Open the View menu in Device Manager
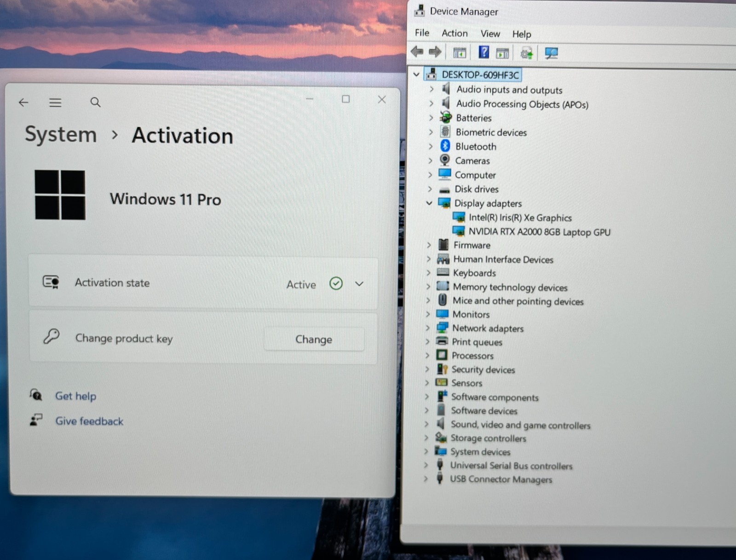The image size is (736, 560). [x=490, y=34]
